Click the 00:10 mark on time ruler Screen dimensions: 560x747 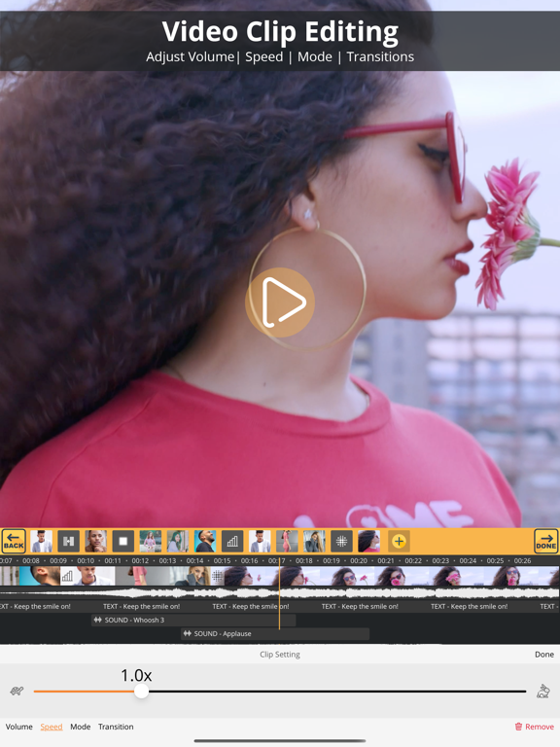pos(86,560)
